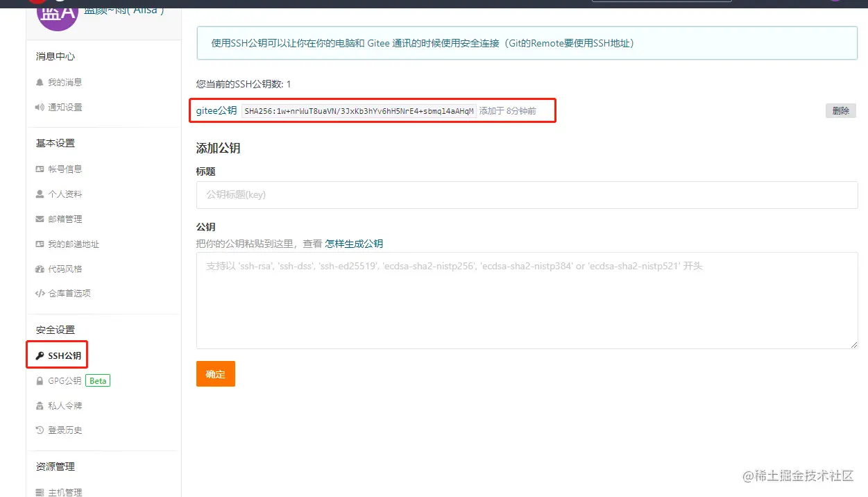Focus the 公钥标题(key) input field
The width and height of the screenshot is (868, 497).
tap(527, 195)
